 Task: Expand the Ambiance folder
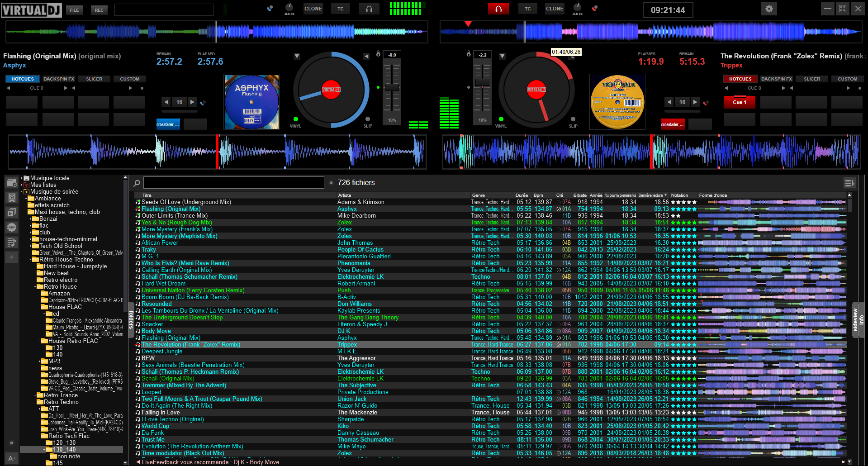coord(26,199)
